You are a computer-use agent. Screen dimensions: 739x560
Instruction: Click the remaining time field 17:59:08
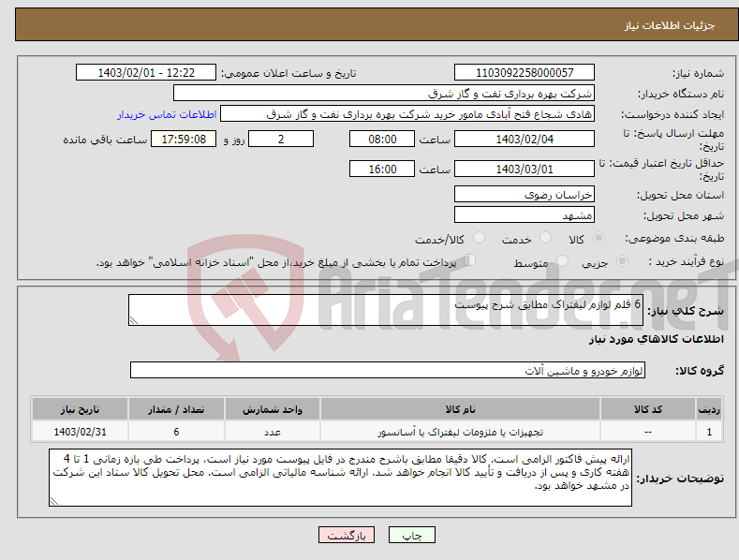184,139
